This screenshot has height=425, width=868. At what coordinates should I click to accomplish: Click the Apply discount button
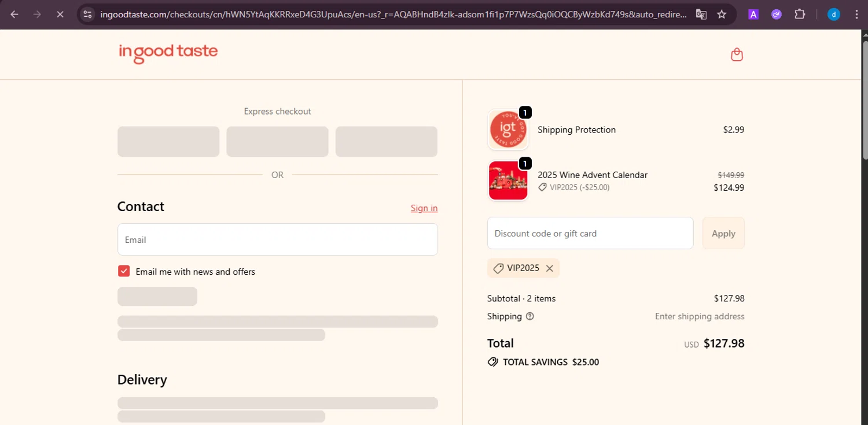pyautogui.click(x=723, y=233)
